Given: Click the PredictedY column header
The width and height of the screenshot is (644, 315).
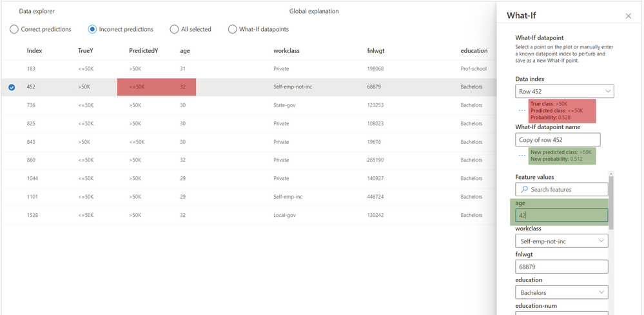Looking at the screenshot, I should click(143, 51).
